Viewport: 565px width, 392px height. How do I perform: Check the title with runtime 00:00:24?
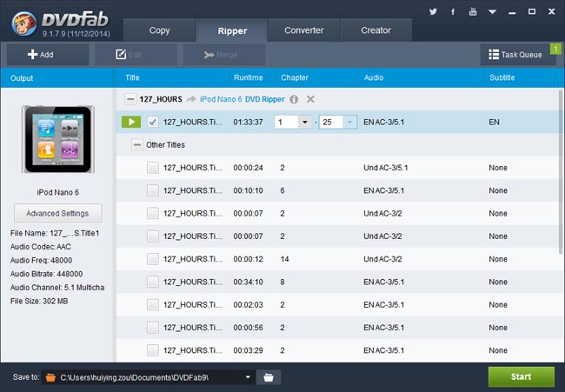coord(153,168)
